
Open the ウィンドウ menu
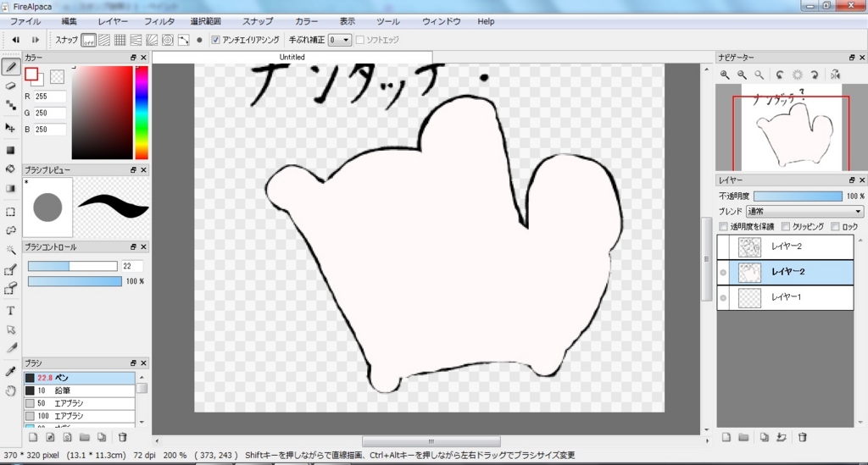tap(441, 21)
